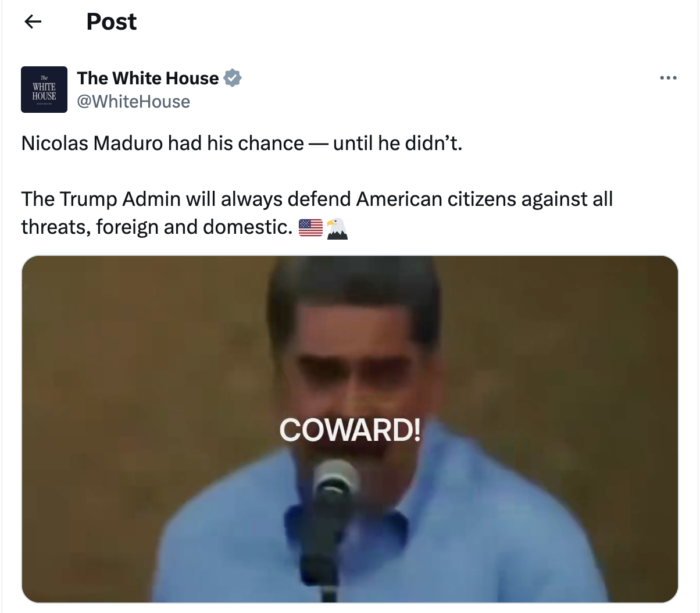Click the blue verified badge icon
Screen dimensions: 700x613
[x=233, y=78]
